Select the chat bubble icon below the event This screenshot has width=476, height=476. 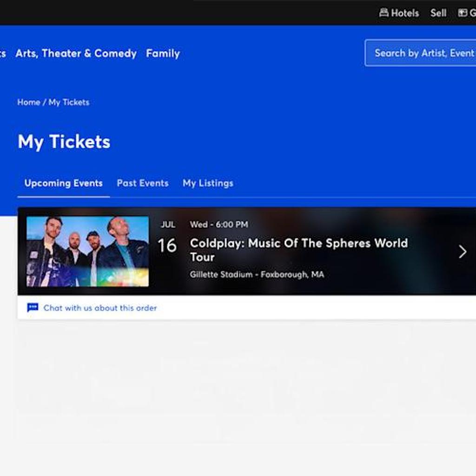(x=32, y=307)
